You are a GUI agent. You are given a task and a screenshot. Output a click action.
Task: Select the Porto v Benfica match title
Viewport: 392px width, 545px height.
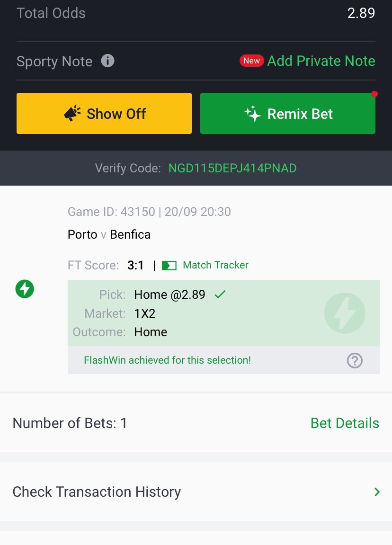[x=109, y=234]
